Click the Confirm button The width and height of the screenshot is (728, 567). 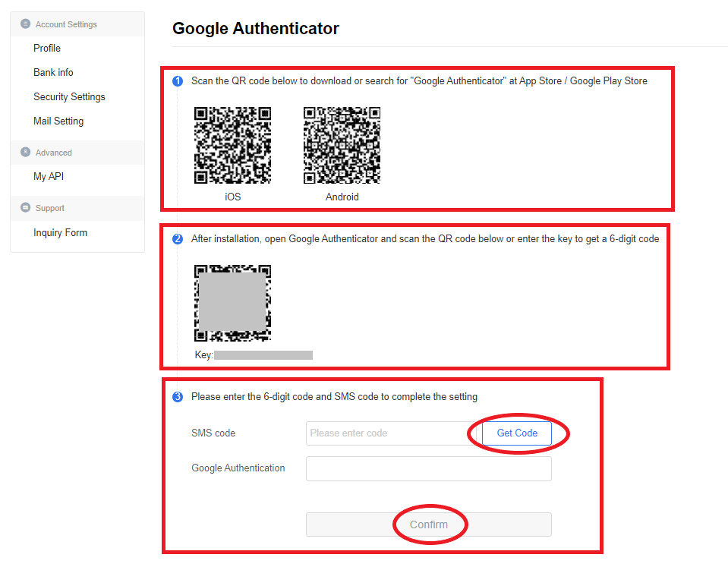point(428,524)
